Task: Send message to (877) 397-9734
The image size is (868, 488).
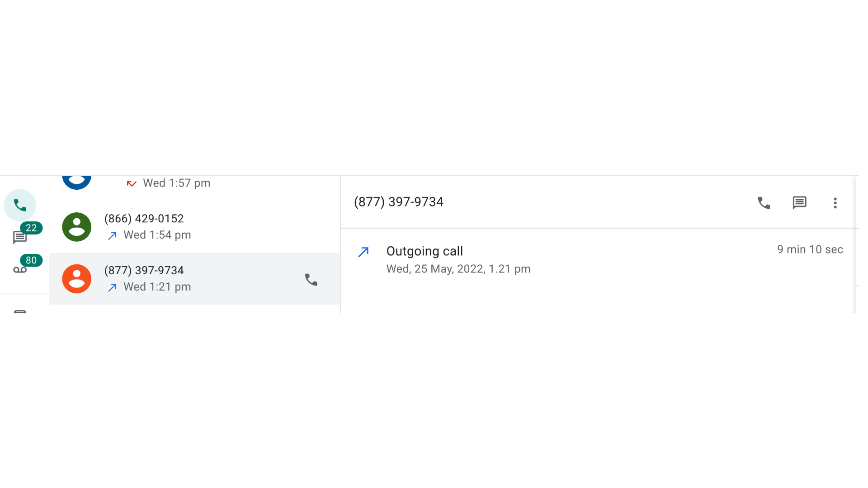Action: pyautogui.click(x=799, y=203)
